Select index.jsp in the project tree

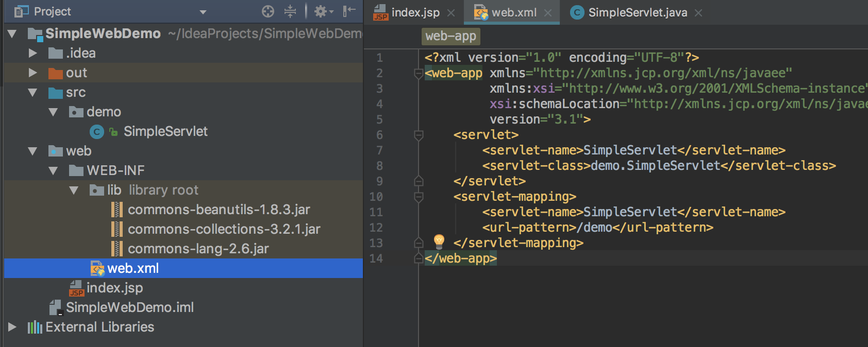115,288
